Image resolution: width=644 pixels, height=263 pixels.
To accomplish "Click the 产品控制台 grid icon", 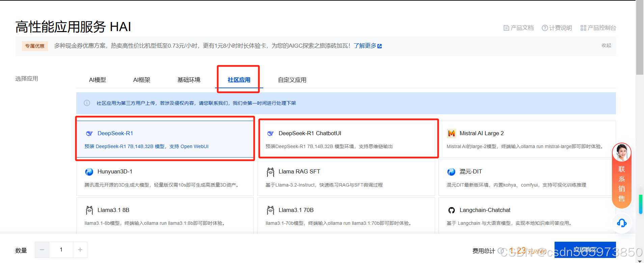I will tap(583, 28).
